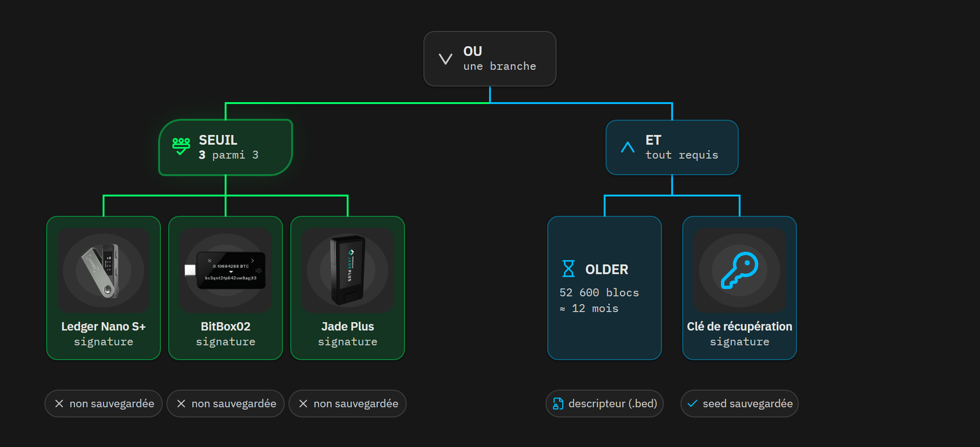980x447 pixels.
Task: Open the BitBox02 signature card
Action: tap(226, 288)
